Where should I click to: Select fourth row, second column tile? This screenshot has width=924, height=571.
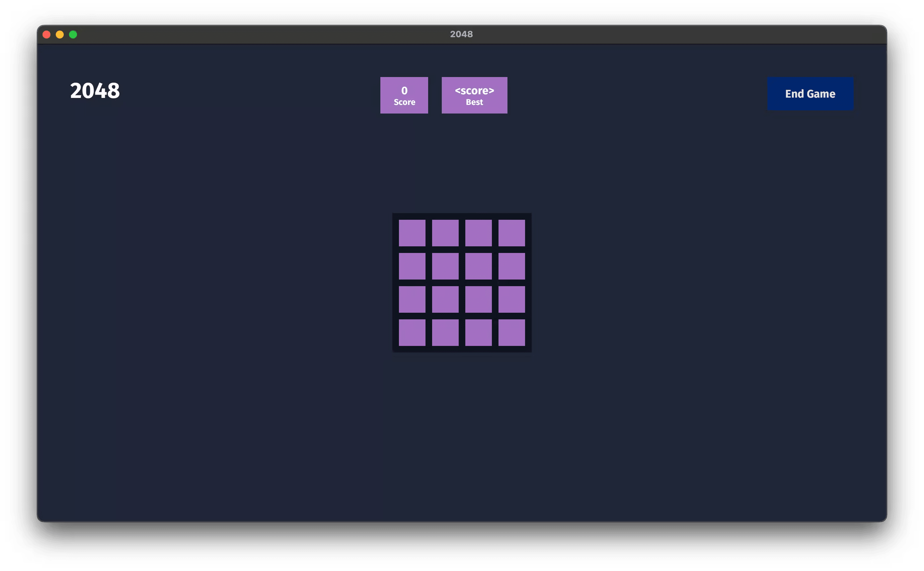[445, 332]
